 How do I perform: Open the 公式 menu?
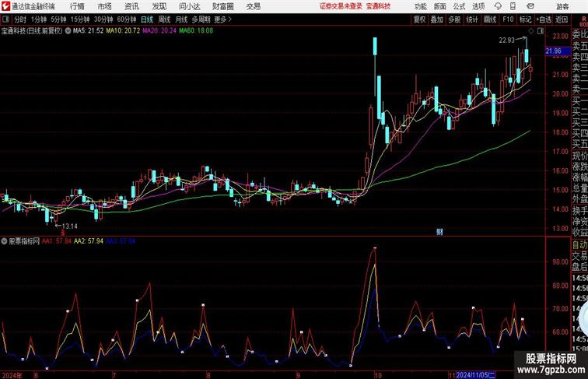click(x=459, y=6)
